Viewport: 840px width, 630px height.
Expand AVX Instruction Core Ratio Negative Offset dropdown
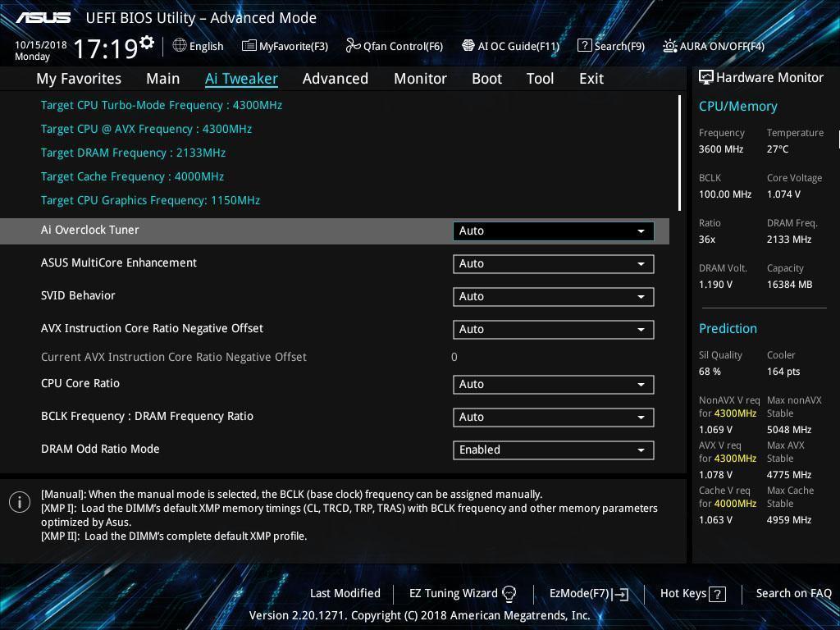coord(554,330)
